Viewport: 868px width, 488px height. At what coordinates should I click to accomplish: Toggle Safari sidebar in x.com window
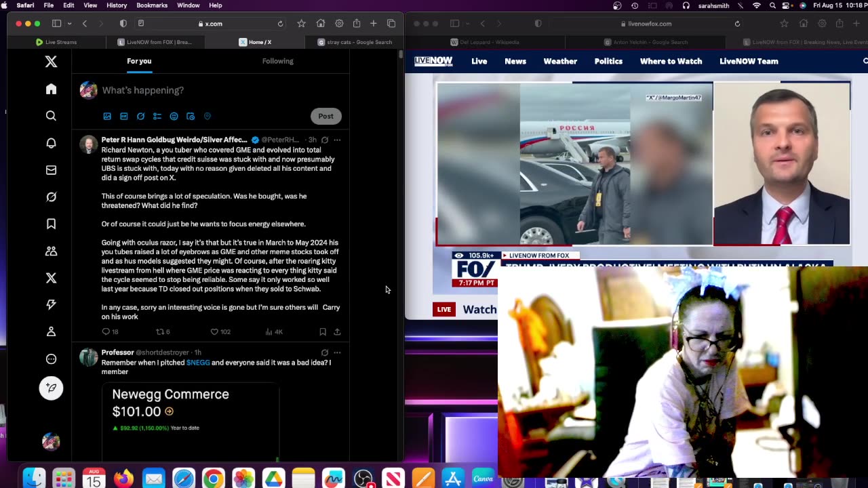(x=56, y=24)
